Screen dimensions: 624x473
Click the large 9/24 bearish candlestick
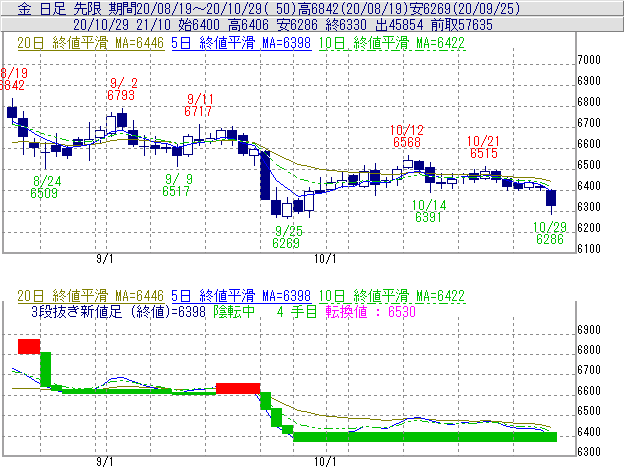tap(265, 175)
